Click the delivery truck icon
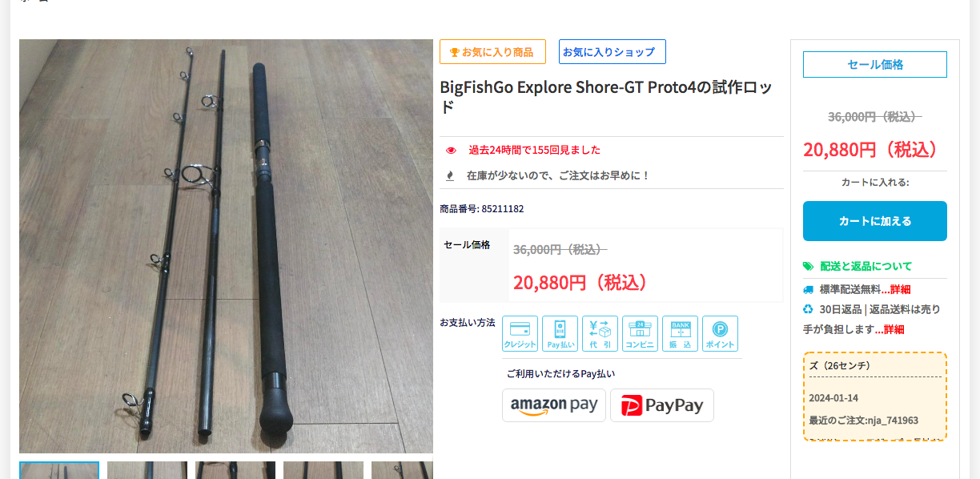980x479 pixels. tap(809, 289)
